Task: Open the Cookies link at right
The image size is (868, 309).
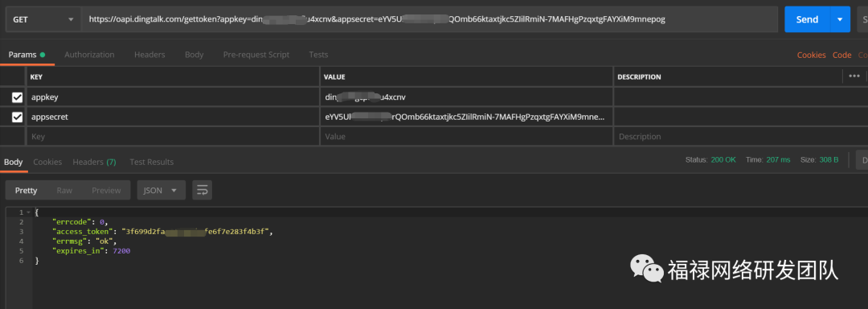Action: pyautogui.click(x=811, y=55)
